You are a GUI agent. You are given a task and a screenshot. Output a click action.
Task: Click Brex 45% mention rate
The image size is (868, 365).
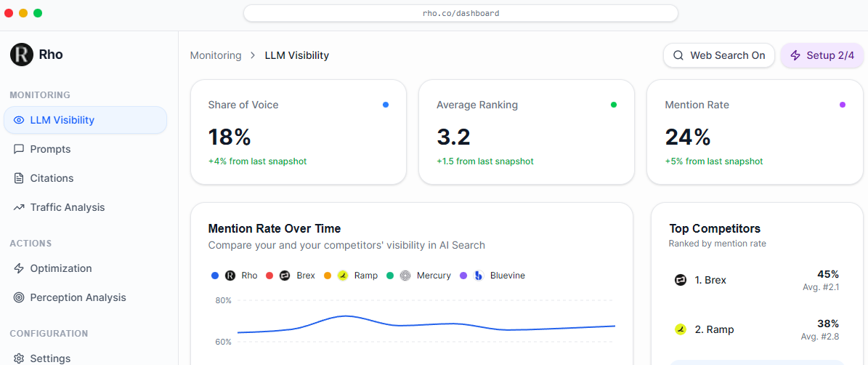828,274
